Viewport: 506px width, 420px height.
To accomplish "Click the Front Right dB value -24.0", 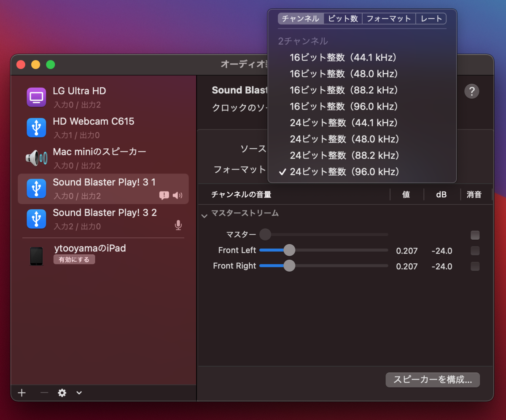I will [442, 266].
